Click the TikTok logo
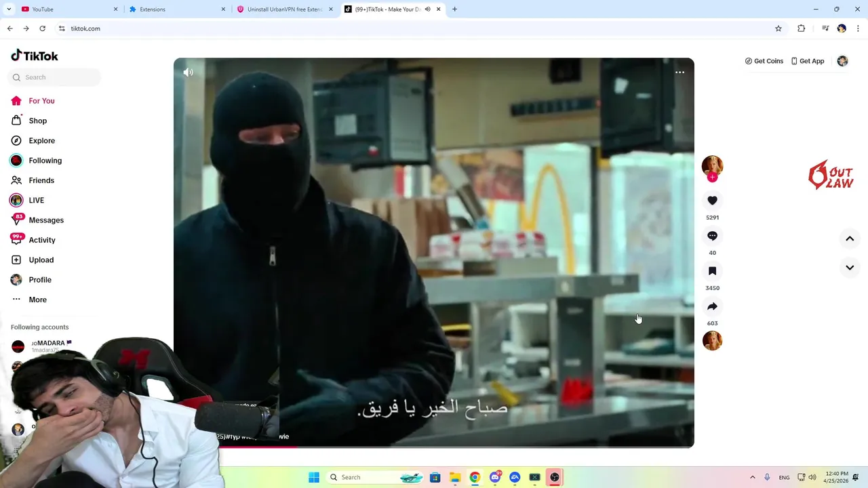This screenshot has width=868, height=488. (x=35, y=56)
